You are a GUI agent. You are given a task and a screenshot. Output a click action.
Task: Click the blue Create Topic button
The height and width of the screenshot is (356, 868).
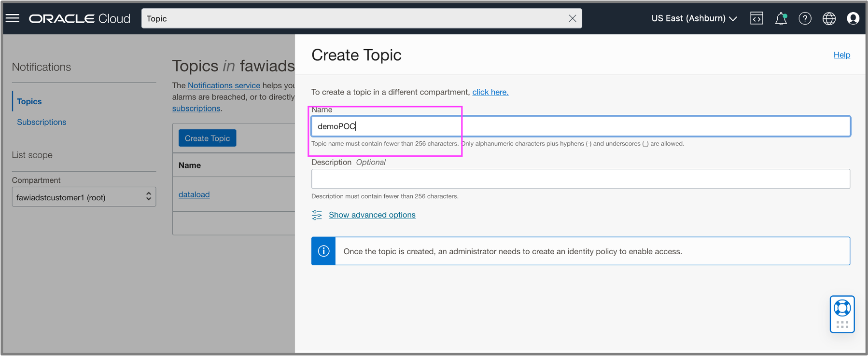(x=207, y=138)
